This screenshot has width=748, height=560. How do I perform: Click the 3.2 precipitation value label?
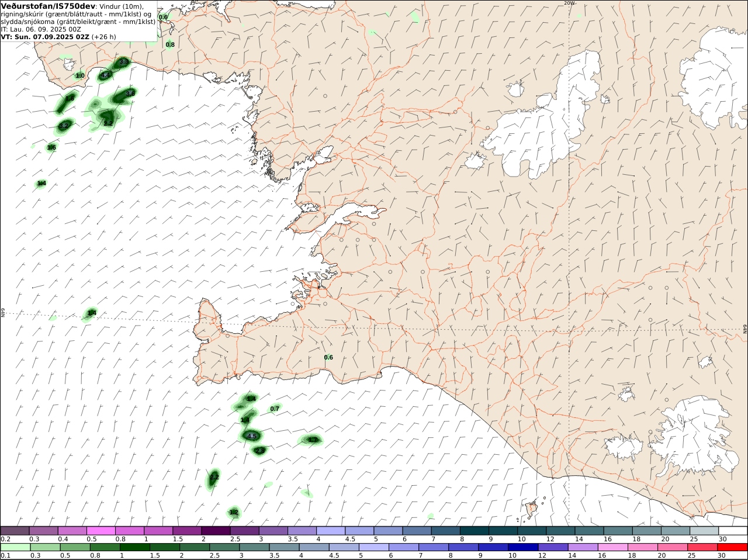pyautogui.click(x=64, y=126)
